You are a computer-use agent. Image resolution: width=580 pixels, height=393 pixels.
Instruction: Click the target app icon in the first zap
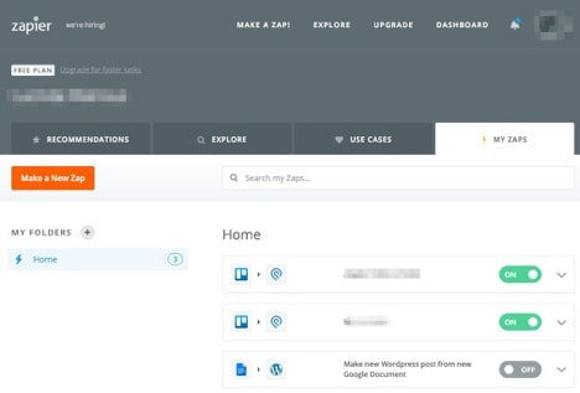click(x=276, y=274)
